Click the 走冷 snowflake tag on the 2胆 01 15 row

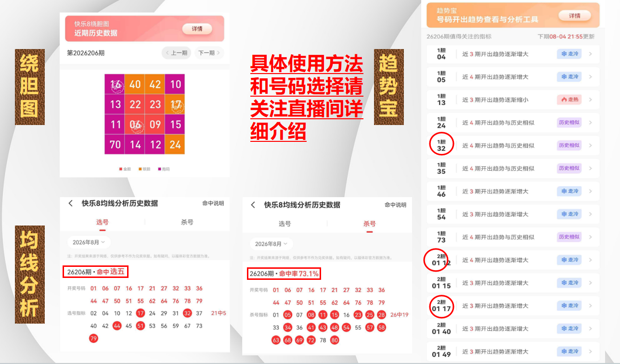(569, 283)
